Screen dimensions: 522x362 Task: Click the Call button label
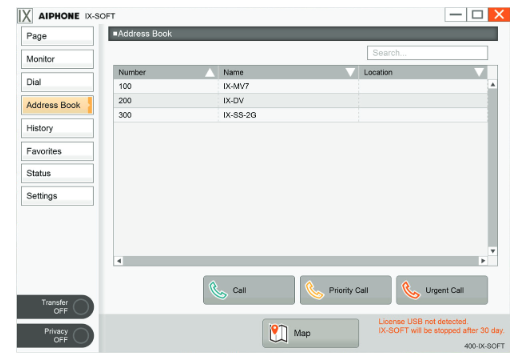(x=239, y=290)
